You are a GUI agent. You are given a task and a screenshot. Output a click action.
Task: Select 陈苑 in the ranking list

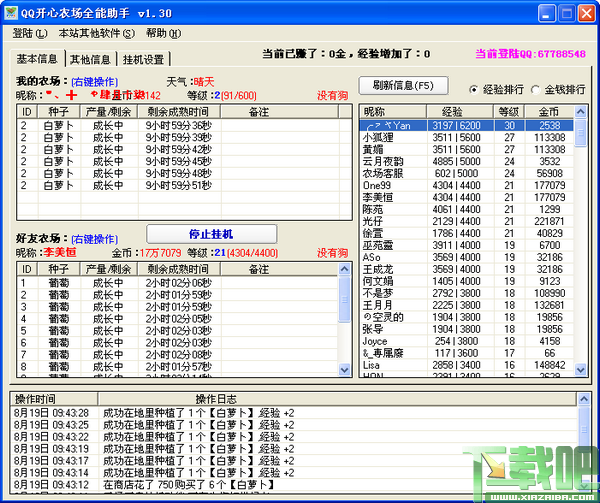[466, 209]
